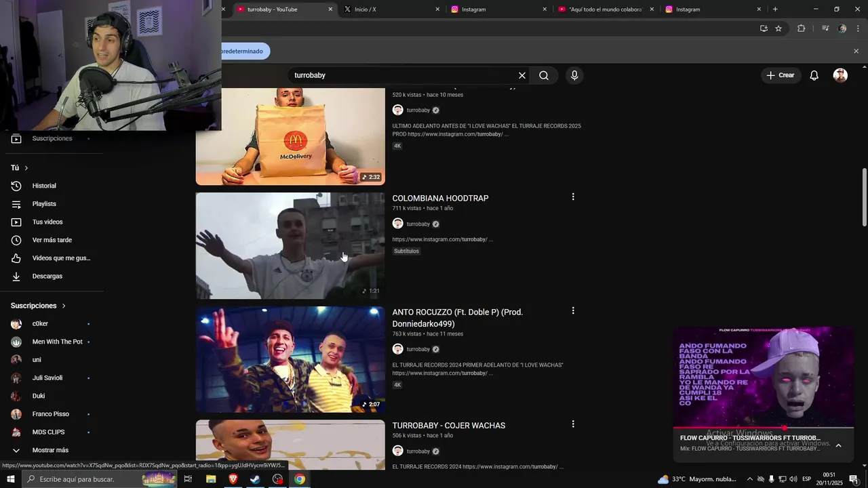Show hidden system tray icons

749,479
